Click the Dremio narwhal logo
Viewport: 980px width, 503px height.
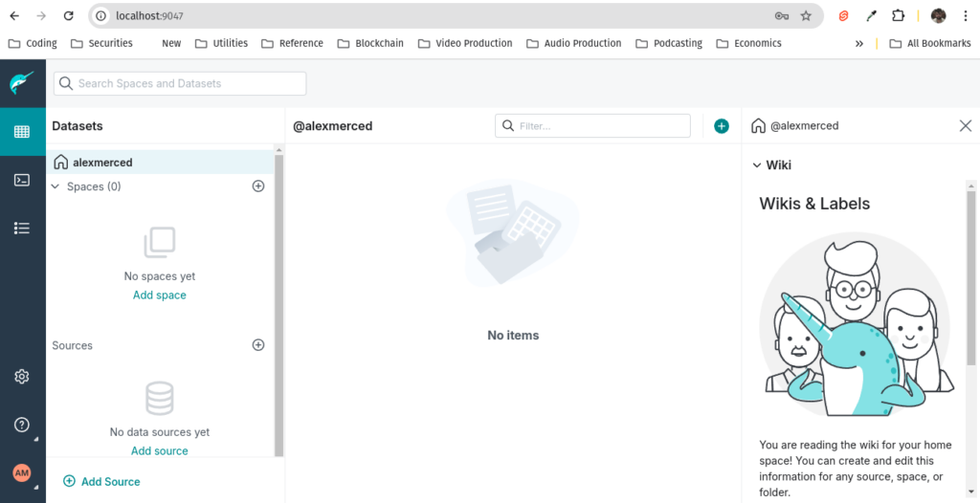click(x=22, y=83)
